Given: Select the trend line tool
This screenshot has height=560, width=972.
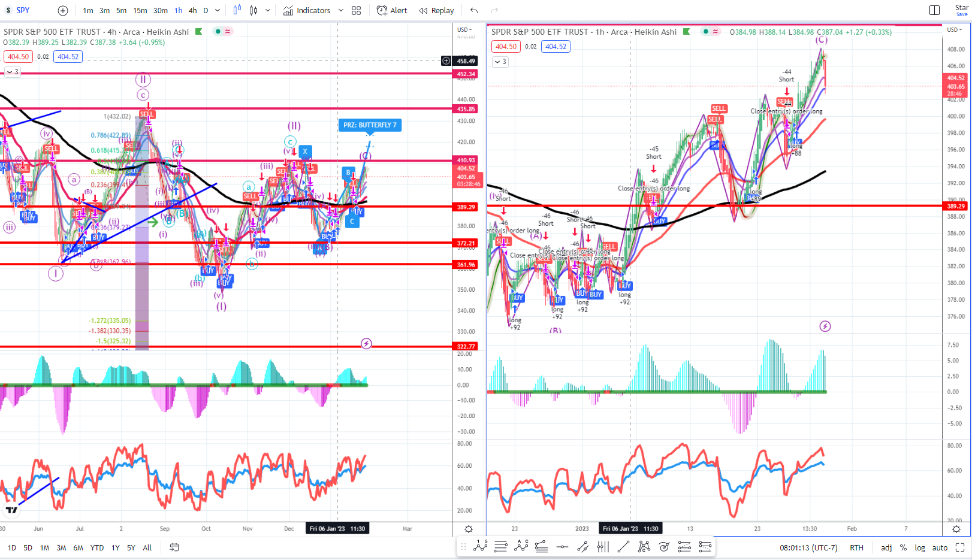Looking at the screenshot, I should coord(623,546).
